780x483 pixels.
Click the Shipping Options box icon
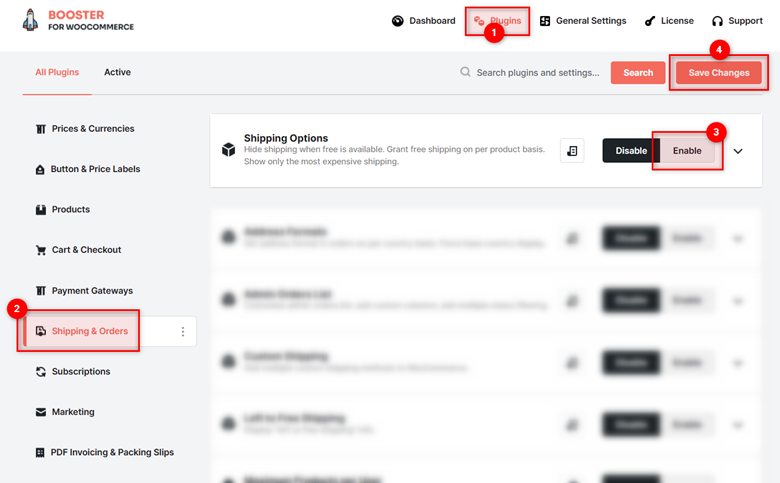tap(228, 149)
